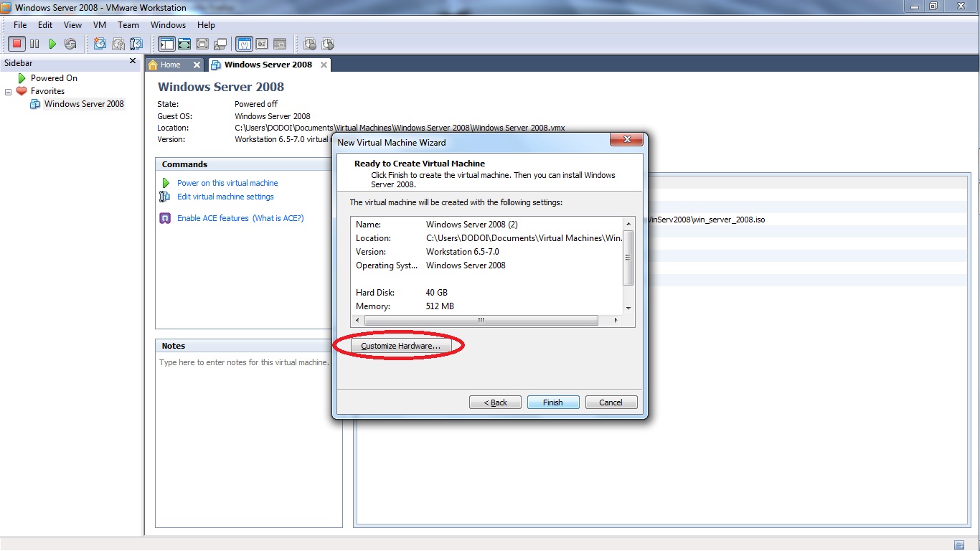Open Snapshot Manager from the toolbar
Viewport: 980px width, 551px height.
[136, 44]
